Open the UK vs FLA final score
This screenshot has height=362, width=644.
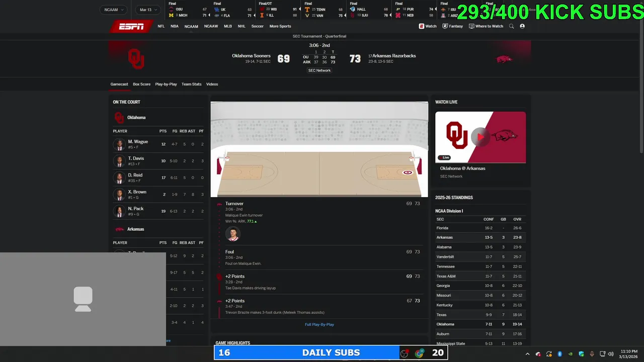[x=233, y=10]
